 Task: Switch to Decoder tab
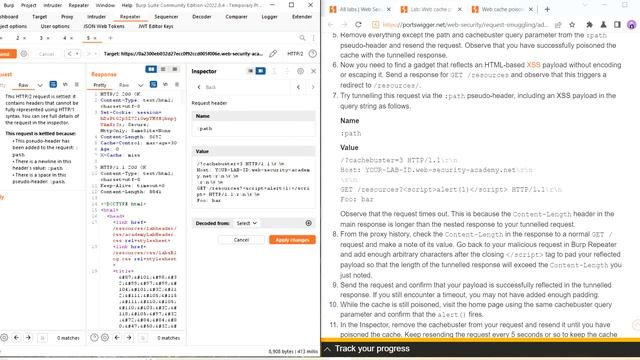tap(202, 17)
